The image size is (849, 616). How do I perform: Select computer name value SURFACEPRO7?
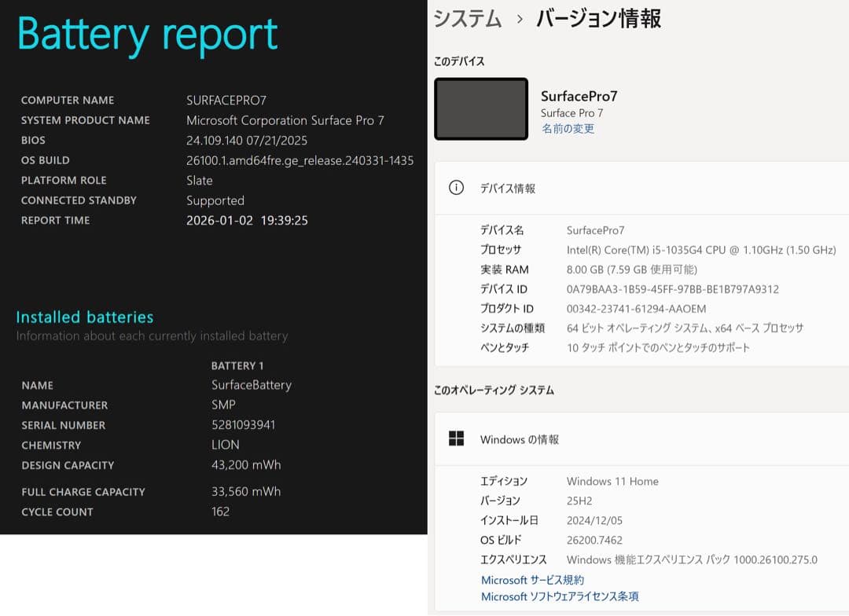tap(226, 100)
